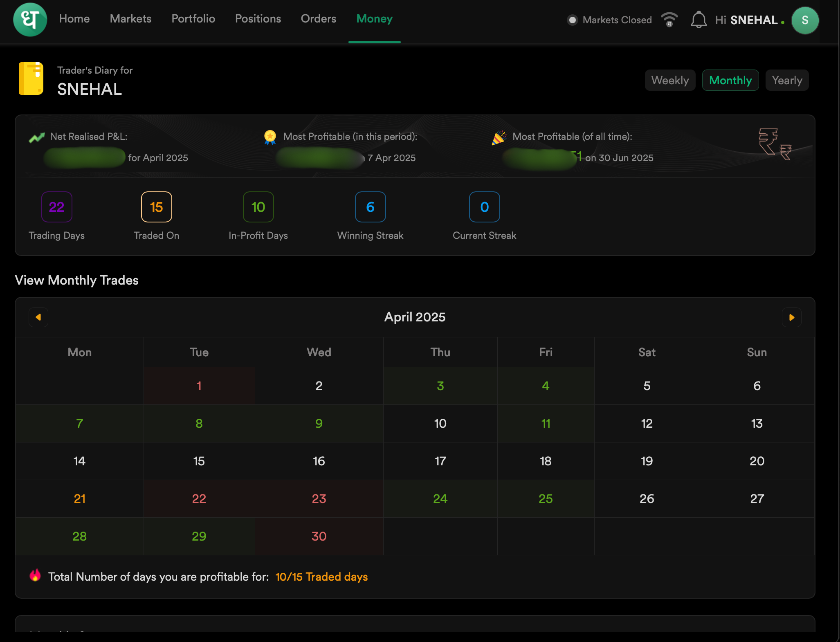
Task: Click the green trend arrow P&L icon
Action: pyautogui.click(x=37, y=138)
